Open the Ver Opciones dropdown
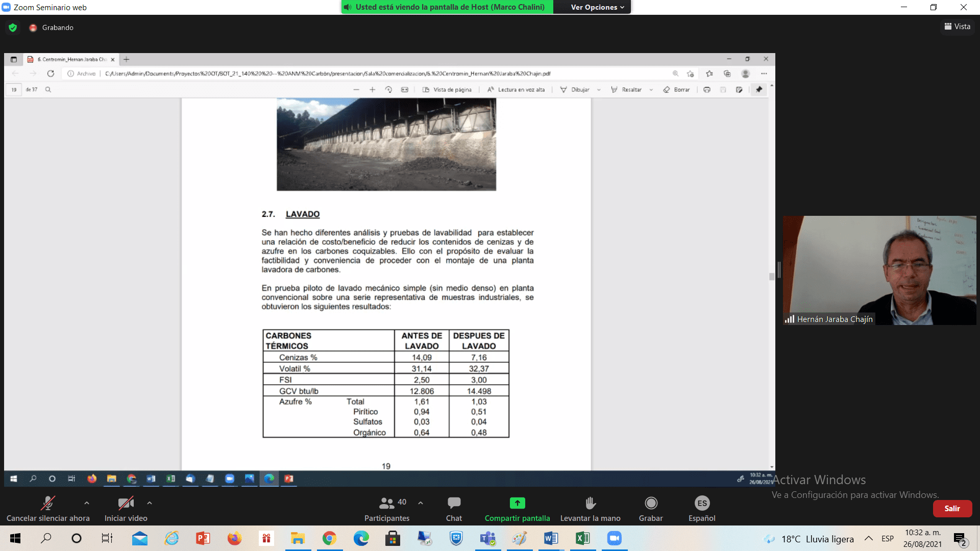The height and width of the screenshot is (551, 980). click(597, 7)
